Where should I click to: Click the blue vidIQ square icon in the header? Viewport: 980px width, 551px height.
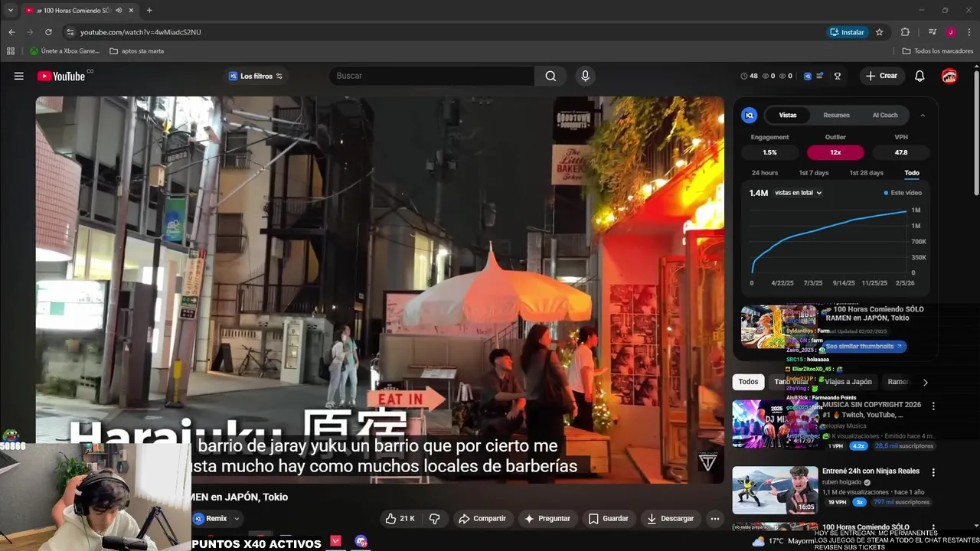click(x=807, y=76)
